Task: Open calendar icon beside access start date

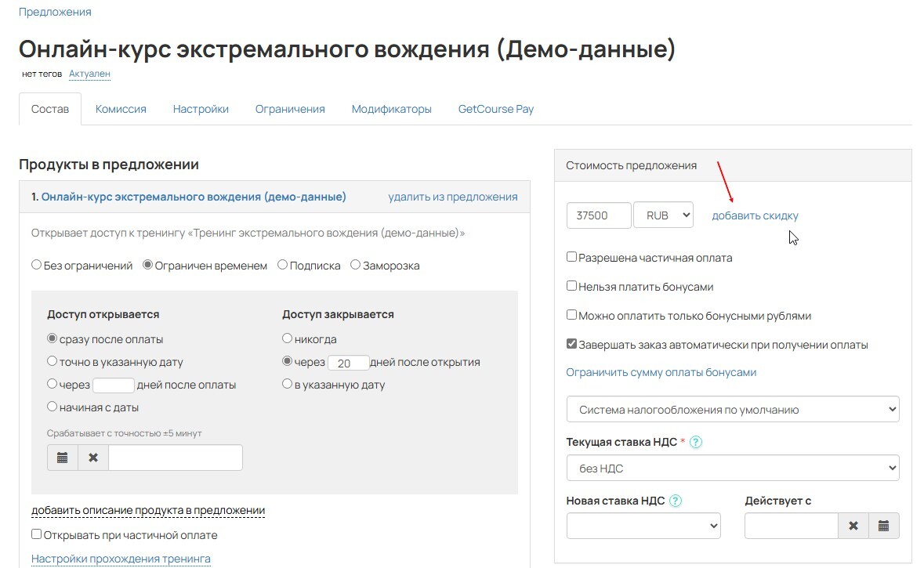Action: pyautogui.click(x=63, y=458)
